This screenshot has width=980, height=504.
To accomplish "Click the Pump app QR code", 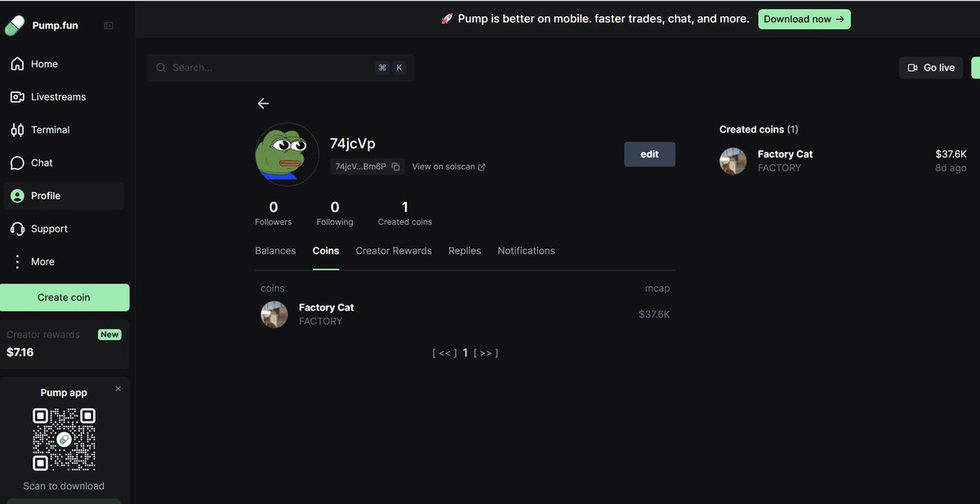I will pos(64,439).
